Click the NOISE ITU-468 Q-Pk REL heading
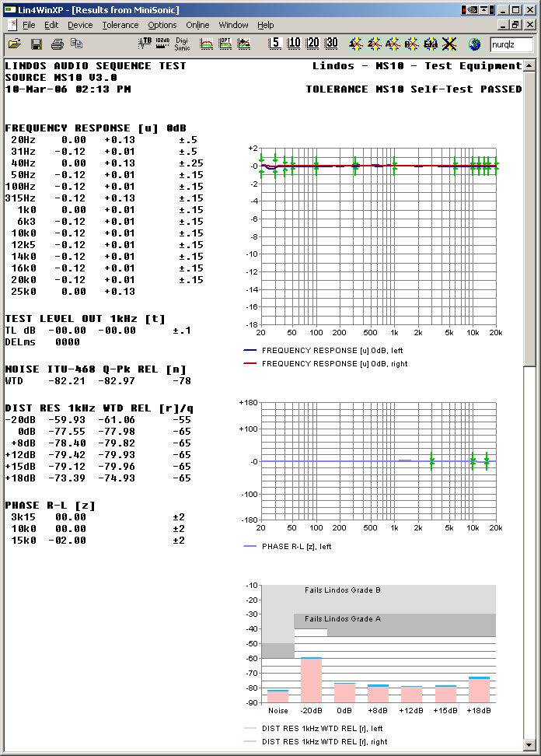541x756 pixels. tap(96, 369)
